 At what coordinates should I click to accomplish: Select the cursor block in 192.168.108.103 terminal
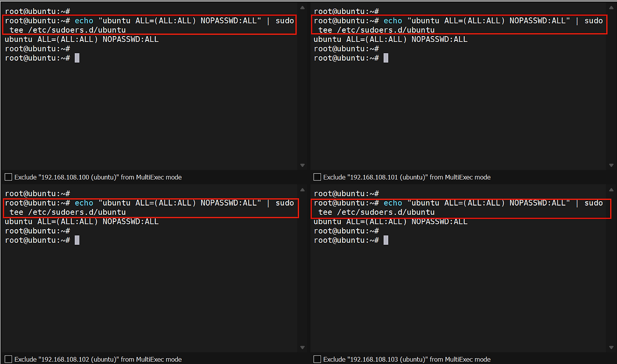[x=386, y=240]
